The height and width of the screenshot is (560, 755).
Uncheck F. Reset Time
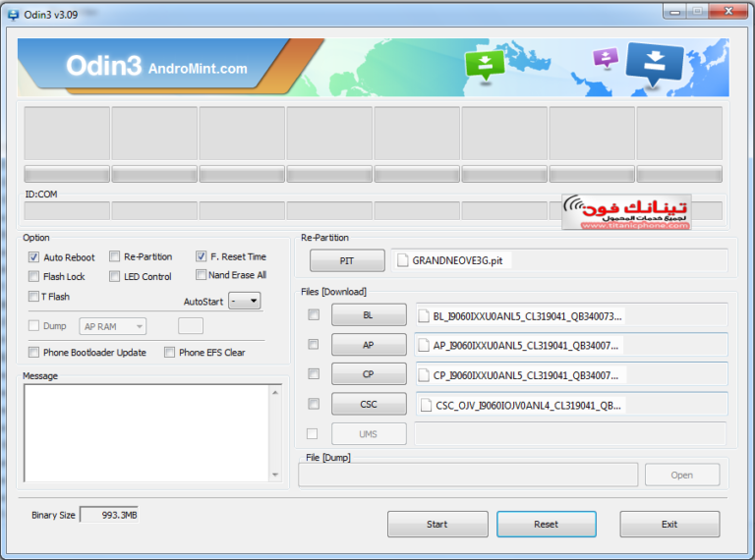[201, 256]
